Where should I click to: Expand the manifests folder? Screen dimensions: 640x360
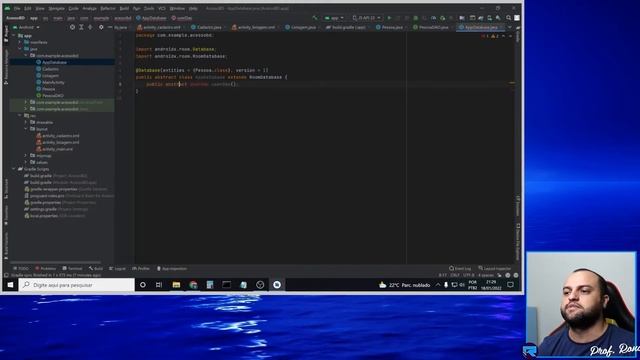pyautogui.click(x=20, y=42)
